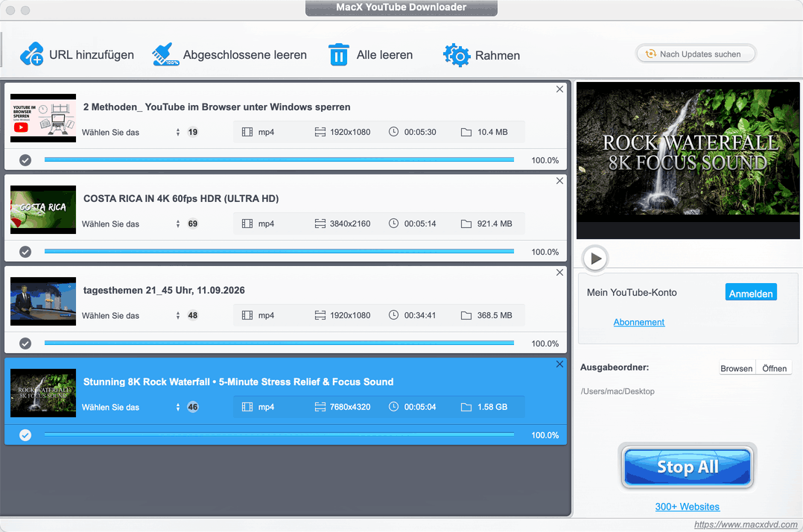This screenshot has width=803, height=532.
Task: Click the Rock Waterfall preview image
Action: [688, 160]
